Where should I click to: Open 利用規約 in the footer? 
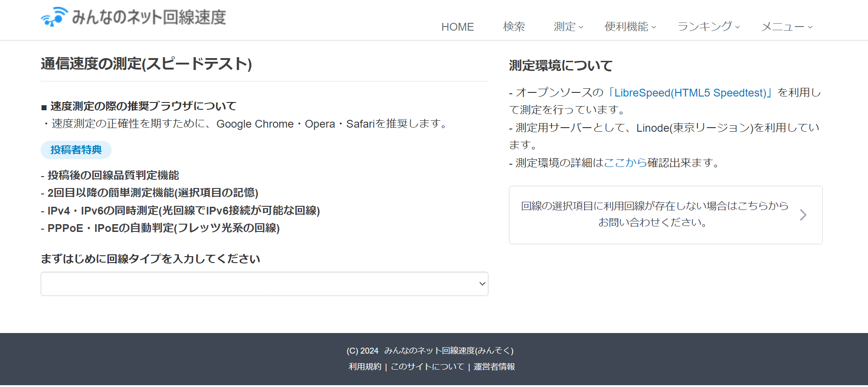[x=364, y=367]
